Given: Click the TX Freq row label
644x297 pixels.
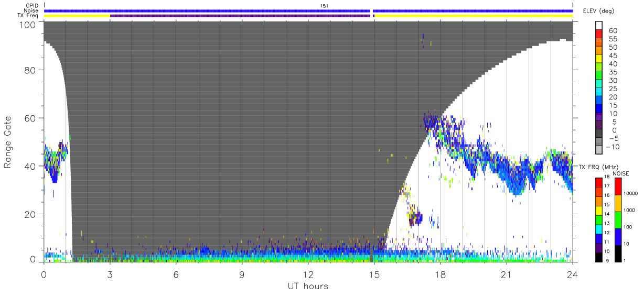Looking at the screenshot, I should click(x=28, y=16).
